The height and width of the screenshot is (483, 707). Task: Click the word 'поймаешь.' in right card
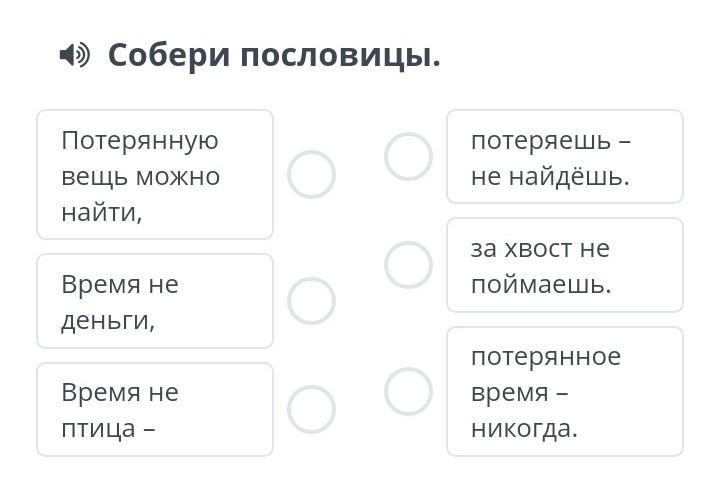[x=541, y=285]
